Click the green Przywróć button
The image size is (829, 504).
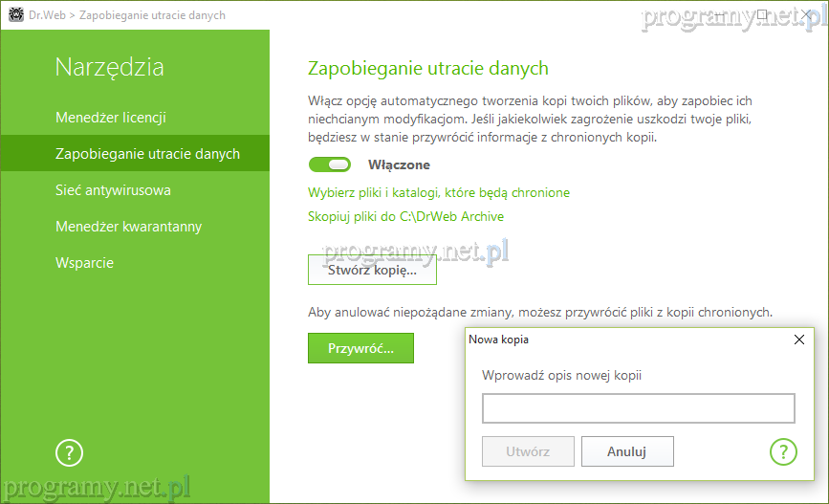click(360, 348)
